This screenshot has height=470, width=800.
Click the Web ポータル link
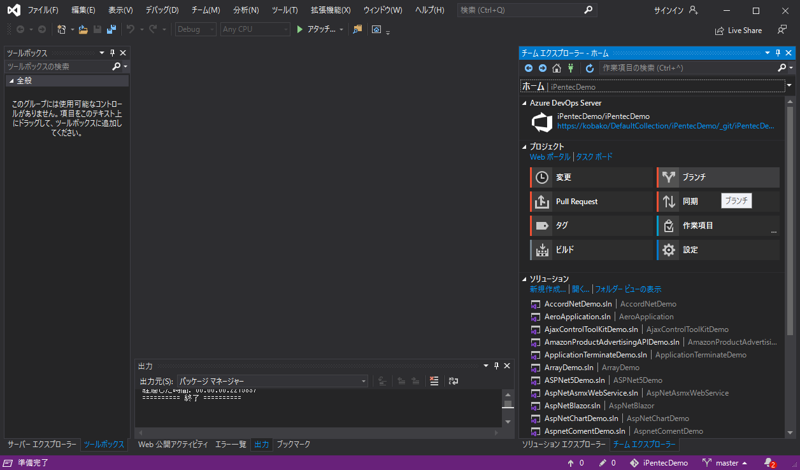point(549,157)
